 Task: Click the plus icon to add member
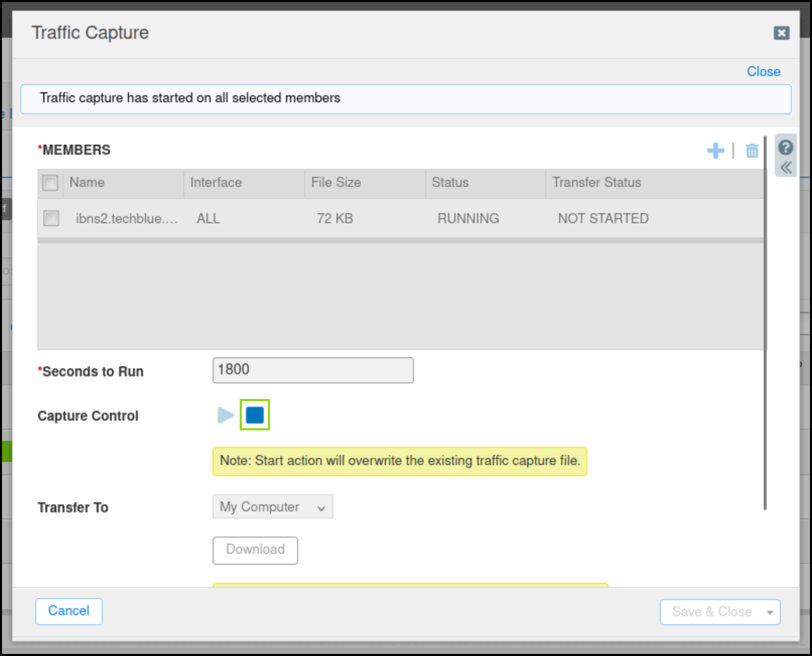715,151
